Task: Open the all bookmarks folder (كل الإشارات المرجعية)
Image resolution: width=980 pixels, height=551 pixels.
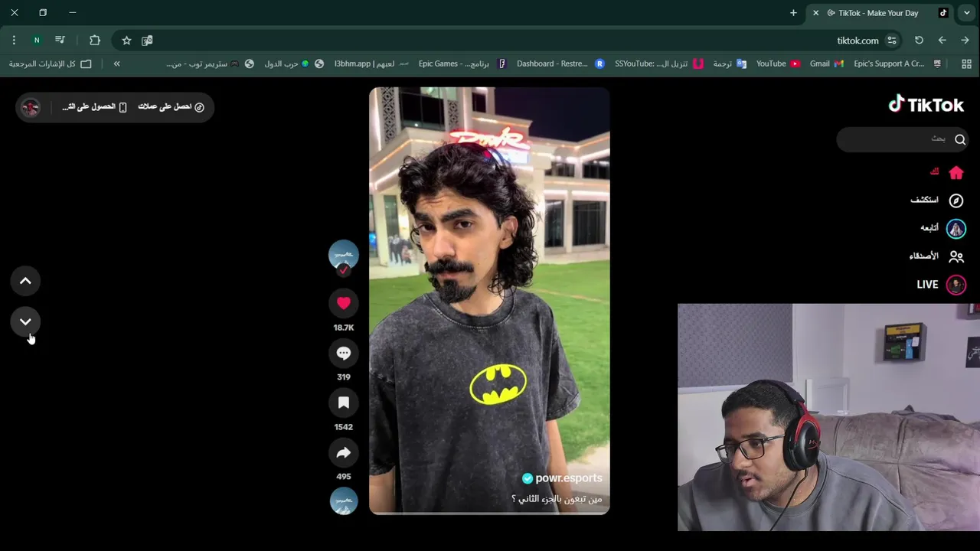Action: [50, 64]
